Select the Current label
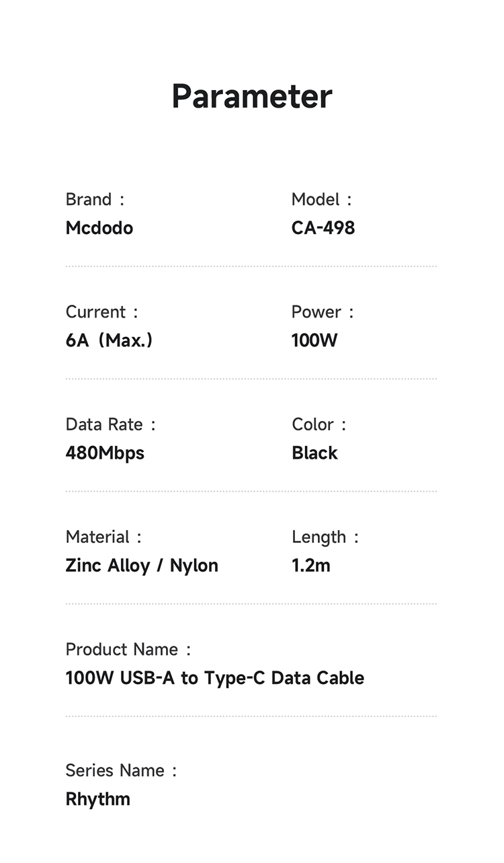 (95, 312)
